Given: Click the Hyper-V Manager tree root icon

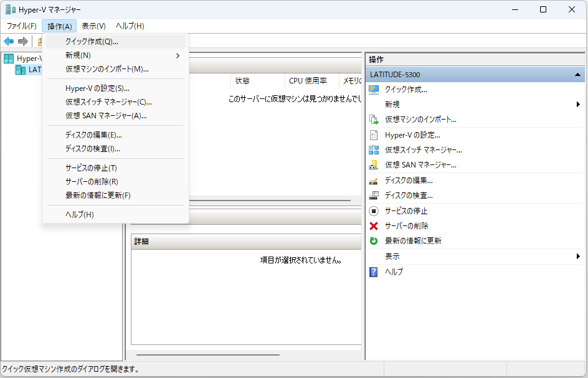Looking at the screenshot, I should [x=9, y=59].
